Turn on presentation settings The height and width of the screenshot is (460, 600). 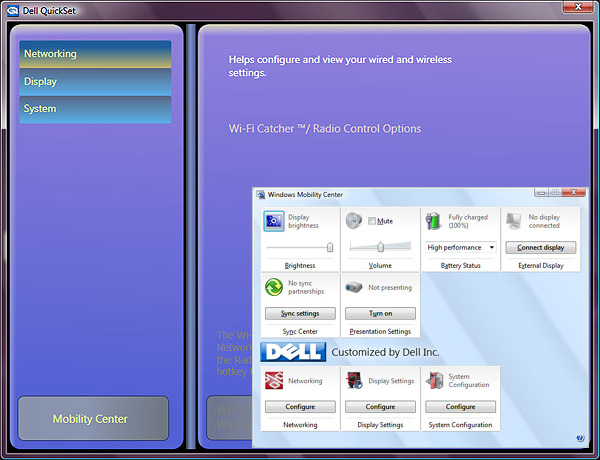(380, 313)
